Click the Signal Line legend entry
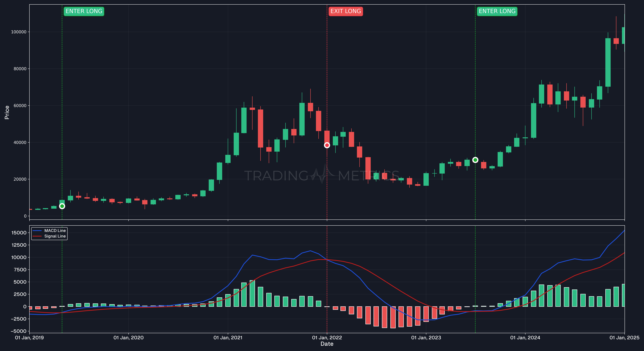This screenshot has height=351, width=644. click(x=49, y=236)
